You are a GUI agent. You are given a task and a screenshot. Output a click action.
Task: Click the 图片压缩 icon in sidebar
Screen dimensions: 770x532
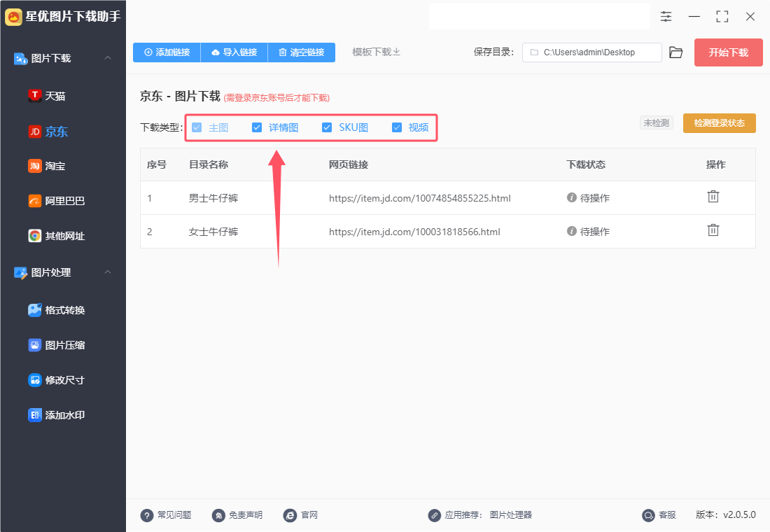pyautogui.click(x=34, y=345)
